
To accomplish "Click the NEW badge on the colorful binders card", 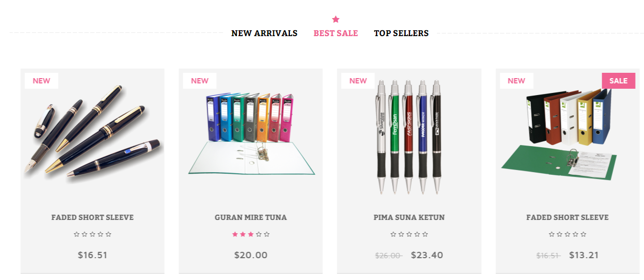I will [200, 81].
